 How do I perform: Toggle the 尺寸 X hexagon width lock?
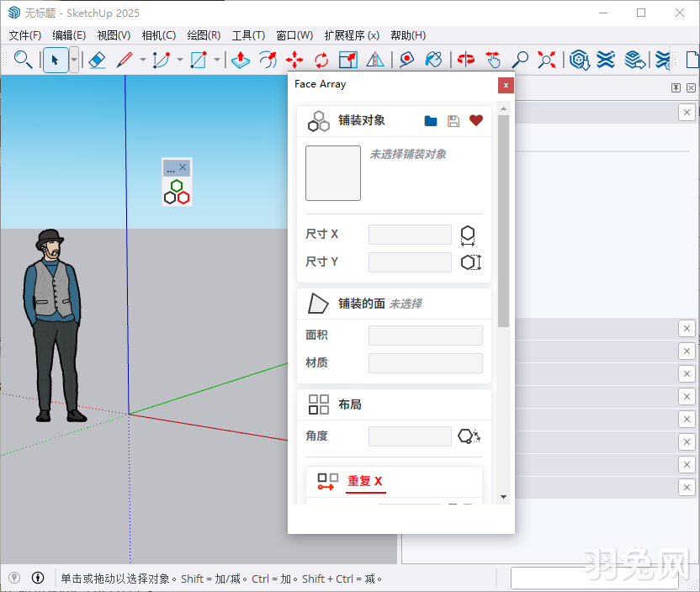[468, 235]
